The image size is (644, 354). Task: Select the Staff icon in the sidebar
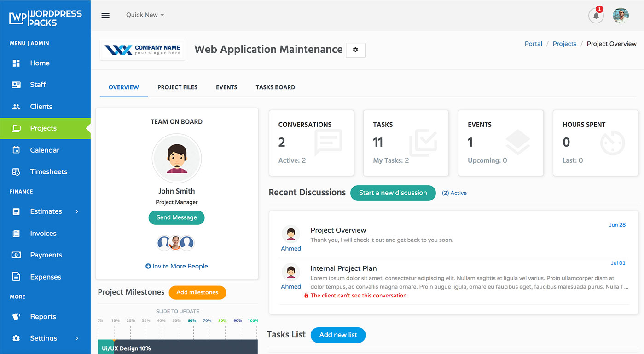[16, 85]
